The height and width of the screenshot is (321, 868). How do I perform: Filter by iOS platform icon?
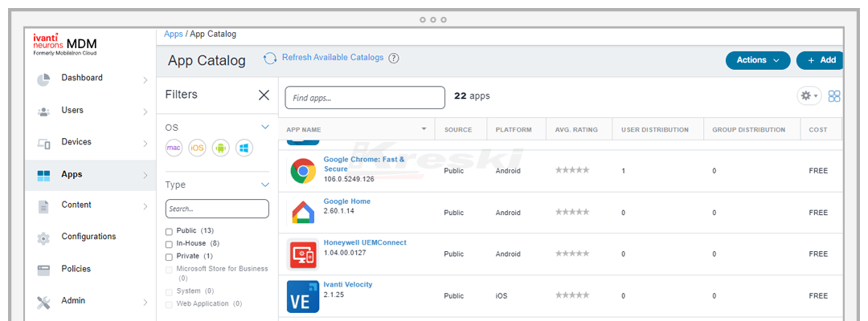(x=197, y=148)
